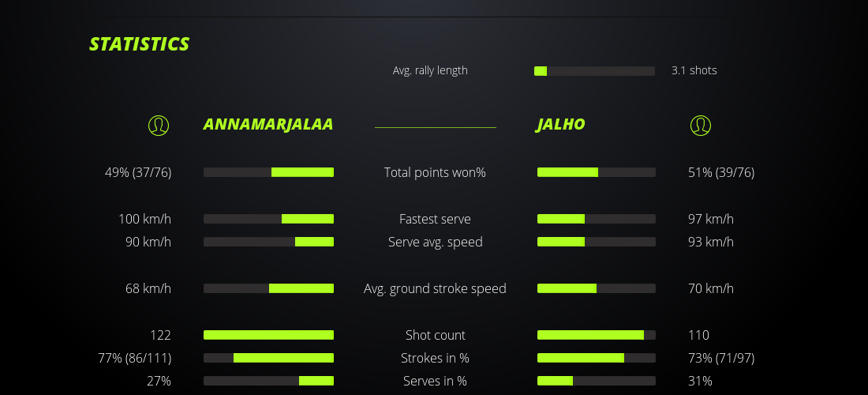
Task: Open the Jalho player name
Action: tap(561, 125)
